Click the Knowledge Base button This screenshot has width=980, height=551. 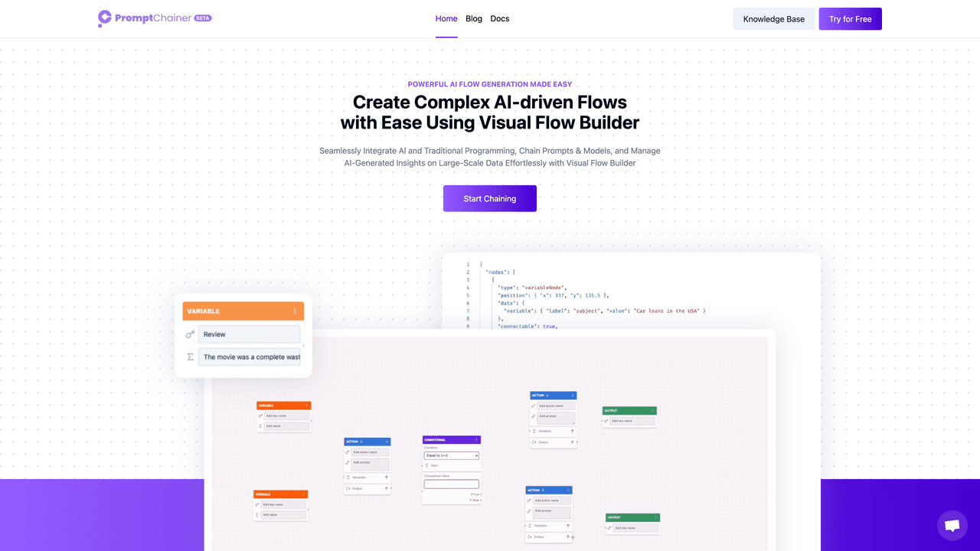(x=774, y=19)
